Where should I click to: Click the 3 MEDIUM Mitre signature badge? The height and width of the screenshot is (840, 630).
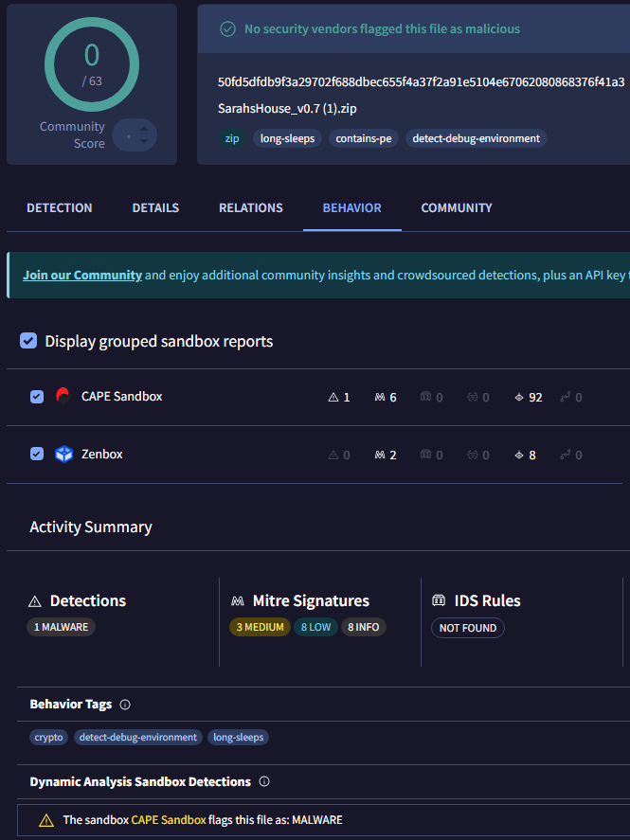click(260, 627)
